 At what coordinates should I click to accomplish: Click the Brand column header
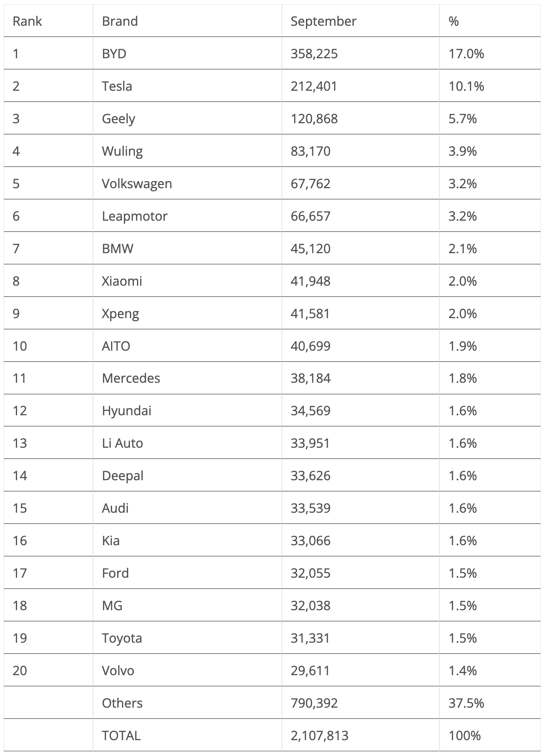point(120,21)
